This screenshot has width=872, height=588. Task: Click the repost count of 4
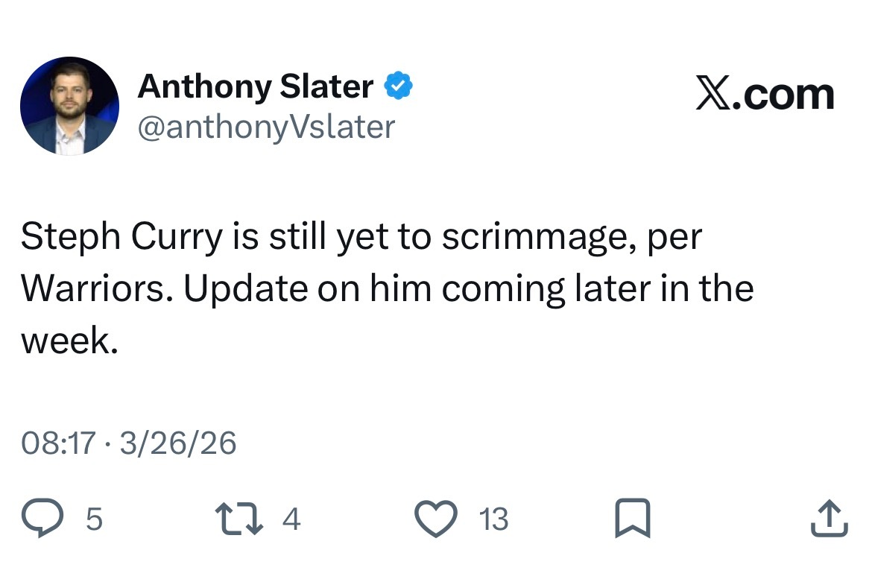pyautogui.click(x=291, y=519)
